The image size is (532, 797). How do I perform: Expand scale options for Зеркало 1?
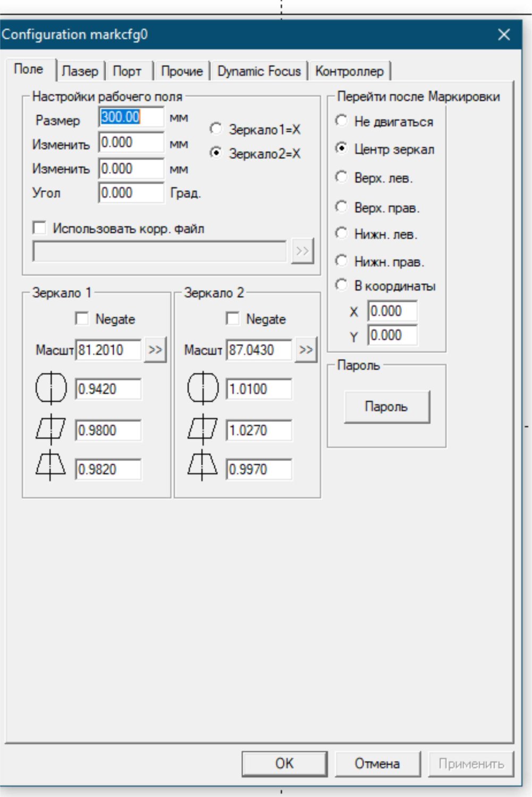tap(155, 350)
